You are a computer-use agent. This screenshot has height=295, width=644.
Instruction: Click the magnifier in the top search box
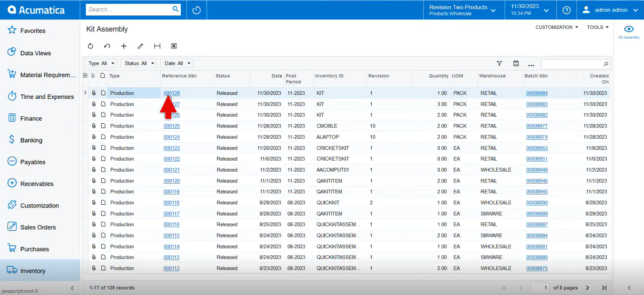(175, 9)
